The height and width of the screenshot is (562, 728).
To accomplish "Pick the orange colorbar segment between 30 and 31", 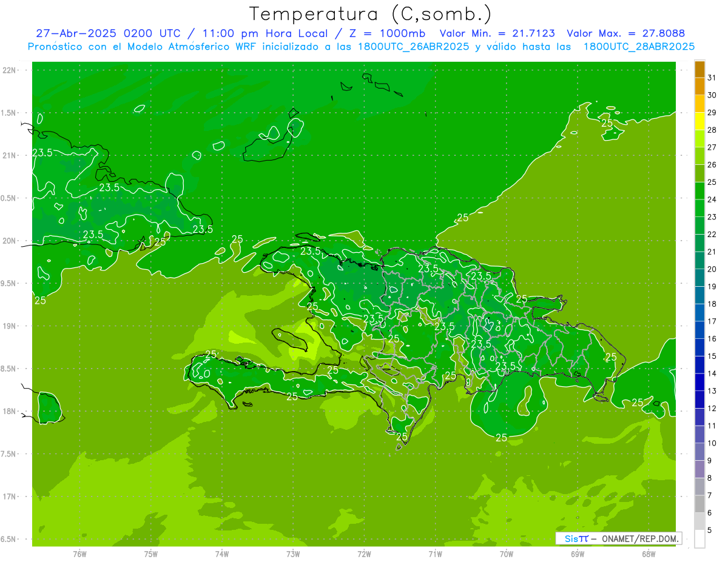I will (699, 86).
